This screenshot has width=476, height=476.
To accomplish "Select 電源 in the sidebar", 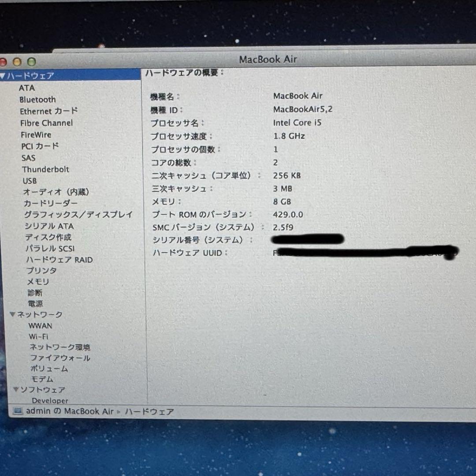I will click(x=36, y=304).
